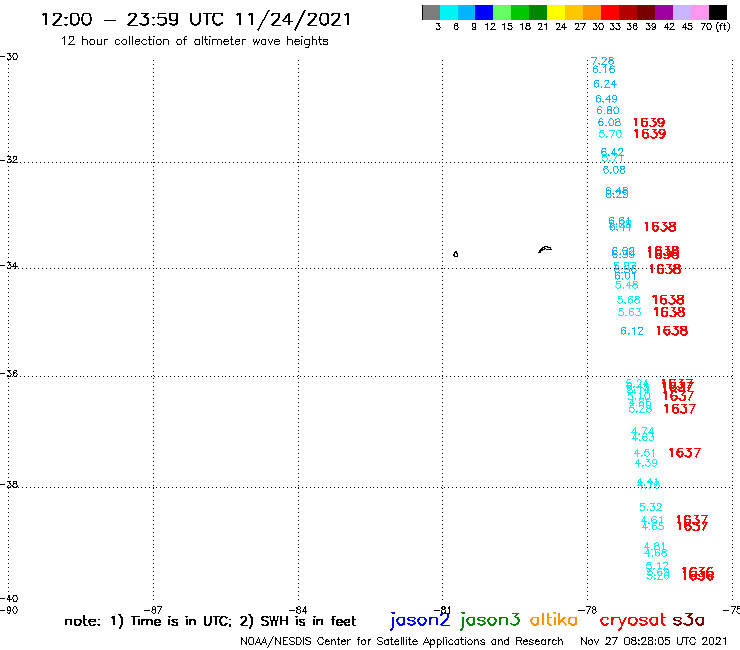Click the 6.12 wave height value
The height and width of the screenshot is (650, 740).
632,331
